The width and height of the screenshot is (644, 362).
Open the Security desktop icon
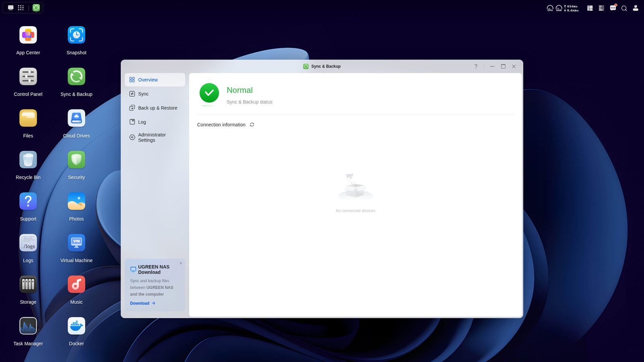coord(76,160)
